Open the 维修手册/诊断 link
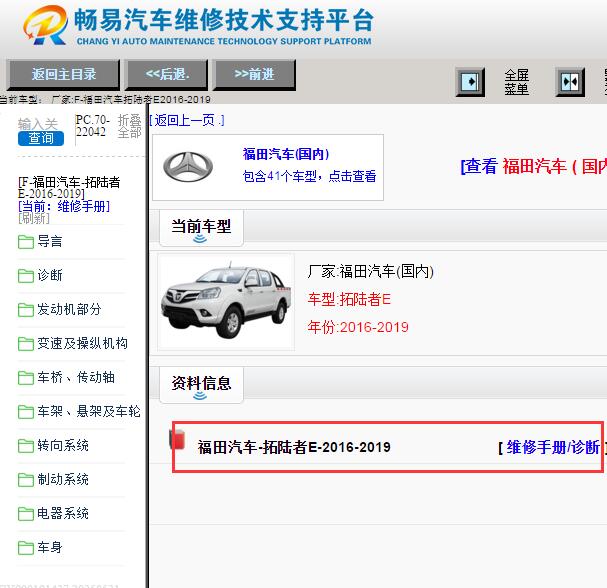The width and height of the screenshot is (607, 588). coord(553,447)
